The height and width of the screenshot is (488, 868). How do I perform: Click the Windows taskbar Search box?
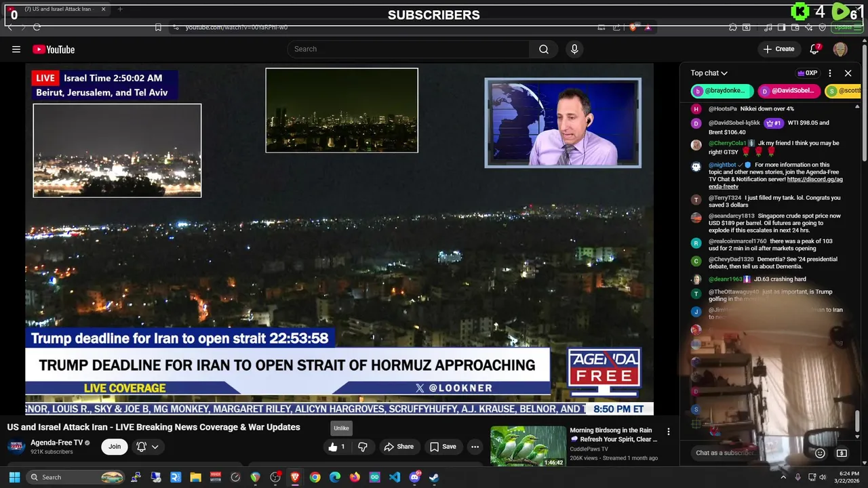pos(77,477)
